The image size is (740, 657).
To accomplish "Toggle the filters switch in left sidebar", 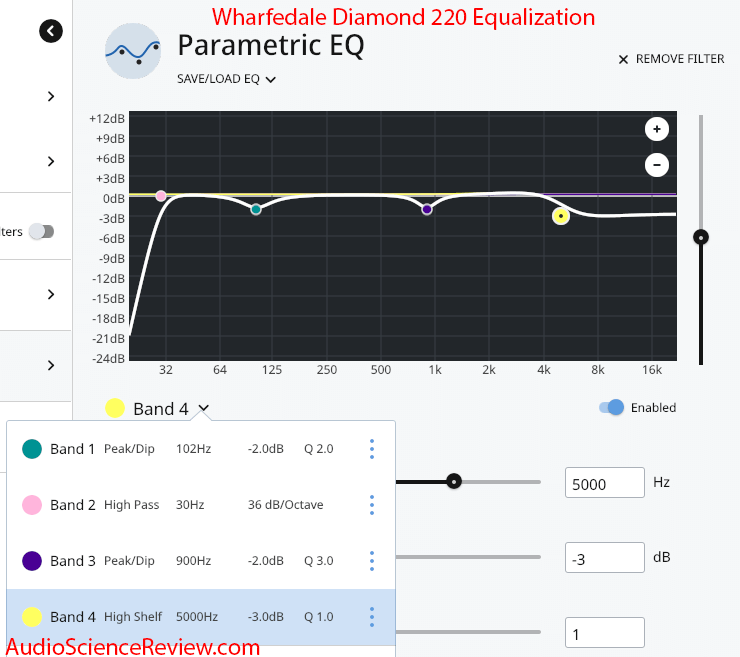I will coord(42,231).
